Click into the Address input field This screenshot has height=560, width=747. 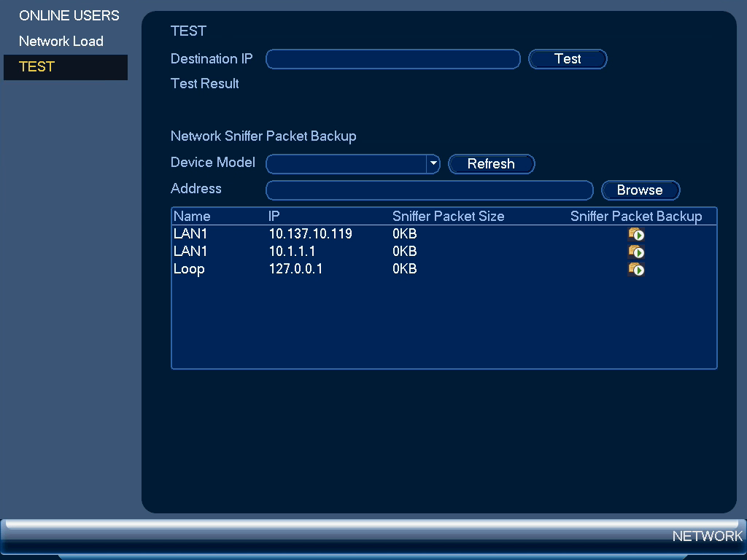point(429,190)
